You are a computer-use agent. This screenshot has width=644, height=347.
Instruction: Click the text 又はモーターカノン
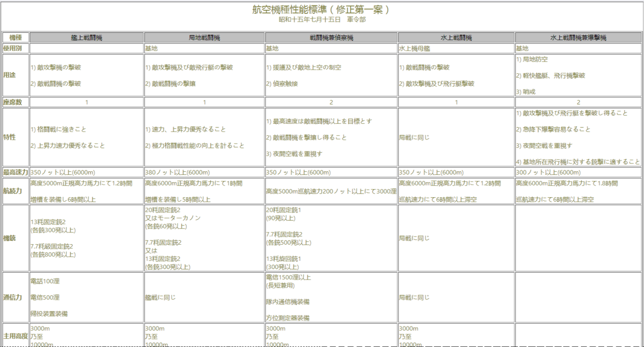[173, 218]
